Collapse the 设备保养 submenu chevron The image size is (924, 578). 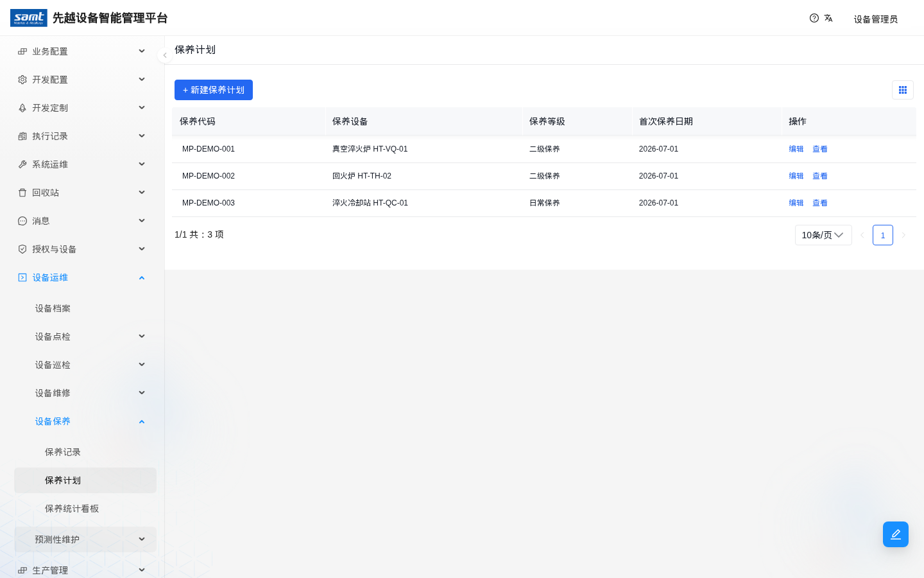pyautogui.click(x=142, y=421)
